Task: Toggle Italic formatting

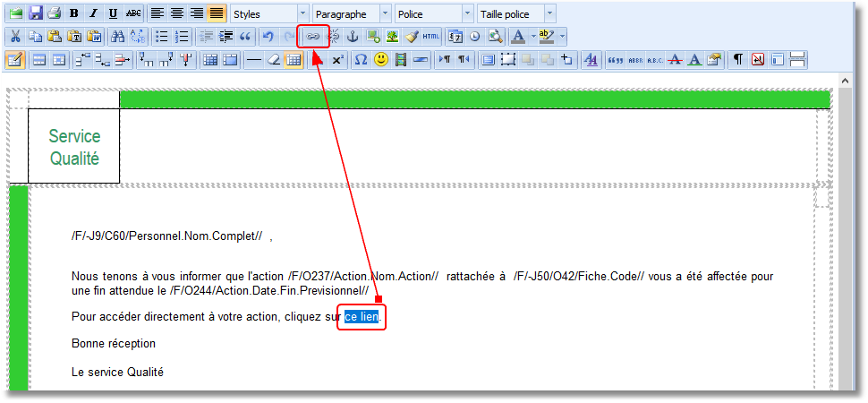Action: click(x=93, y=13)
